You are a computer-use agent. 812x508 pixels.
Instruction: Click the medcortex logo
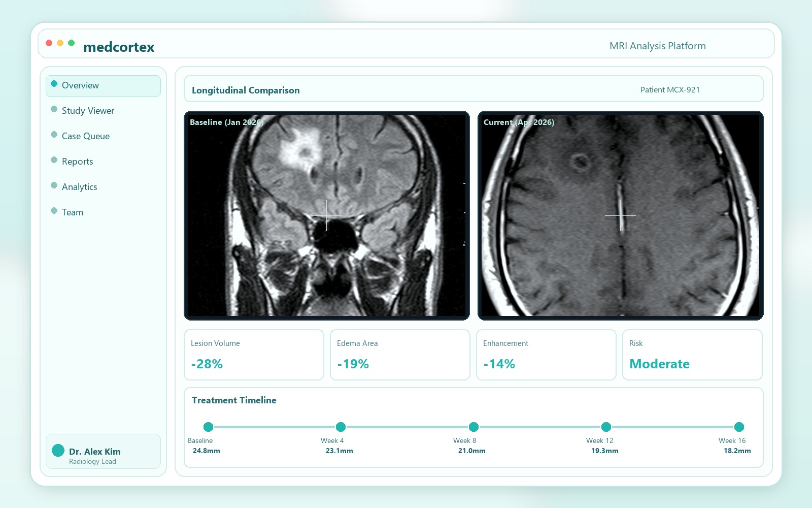click(x=118, y=47)
